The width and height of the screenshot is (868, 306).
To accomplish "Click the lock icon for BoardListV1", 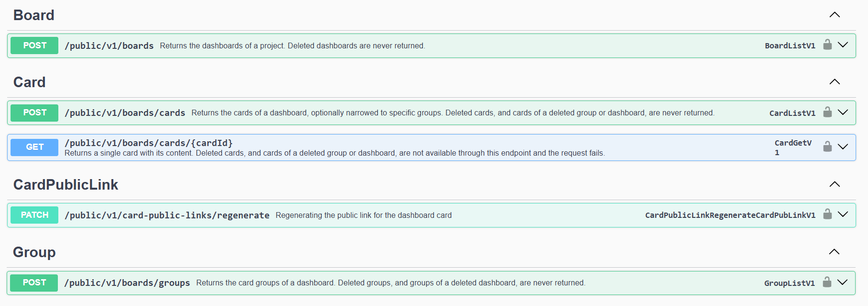I will [x=827, y=45].
